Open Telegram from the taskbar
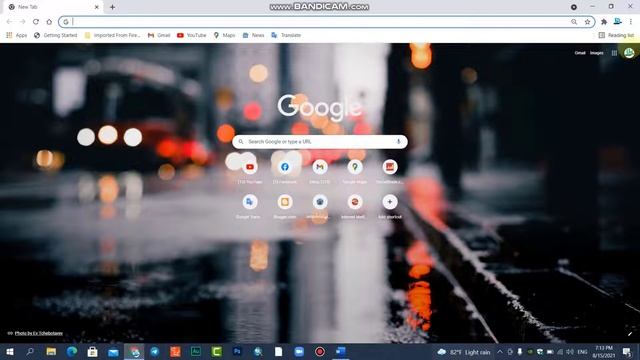Viewport: 640px width, 360px height. 155,351
